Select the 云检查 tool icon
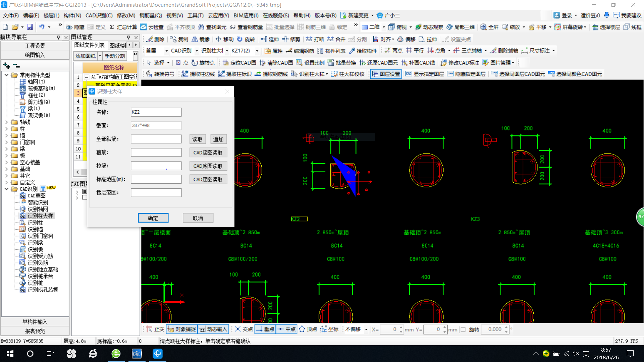Screen dimensions: 644x362 [x=144, y=27]
